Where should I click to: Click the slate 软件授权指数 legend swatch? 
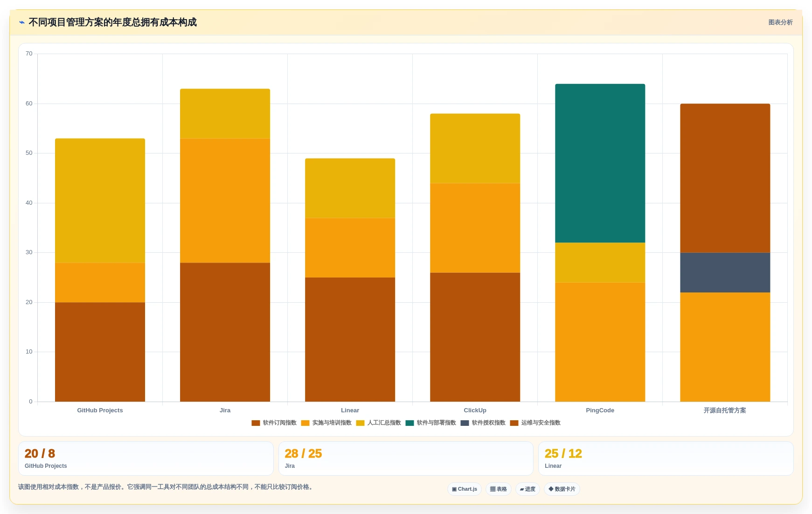click(x=465, y=423)
